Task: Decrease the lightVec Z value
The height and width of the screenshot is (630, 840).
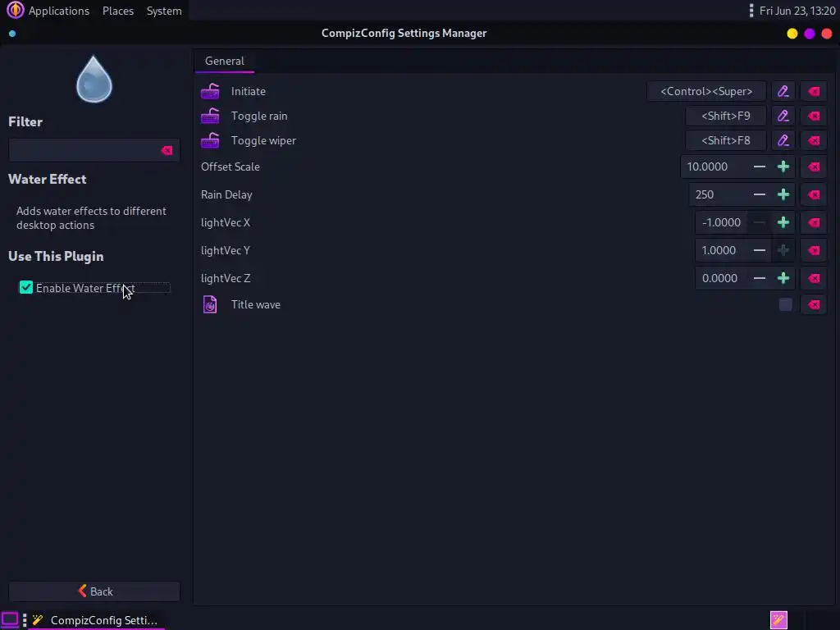Action: click(759, 278)
